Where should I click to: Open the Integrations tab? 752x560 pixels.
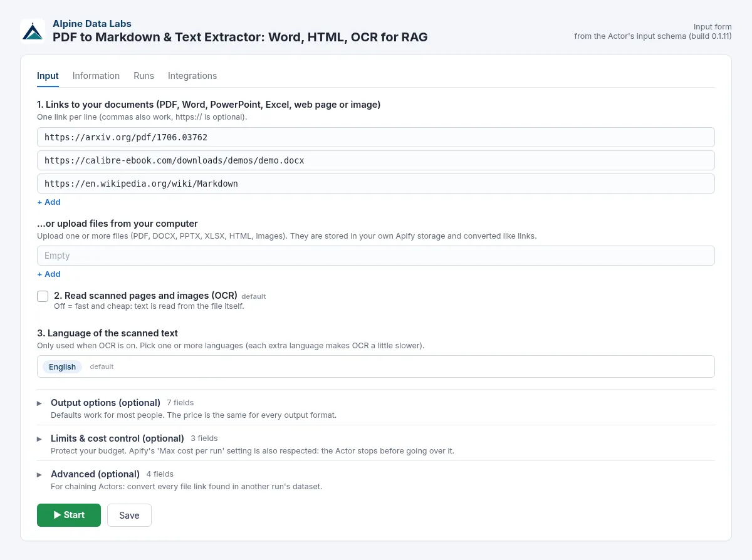192,76
